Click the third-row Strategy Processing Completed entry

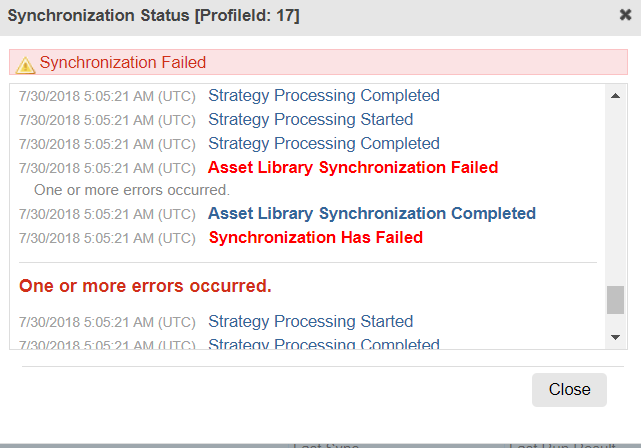pos(324,143)
